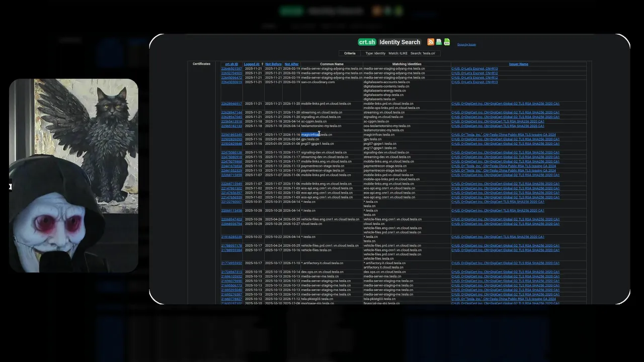Open certificate ID 22643030619

tap(231, 82)
